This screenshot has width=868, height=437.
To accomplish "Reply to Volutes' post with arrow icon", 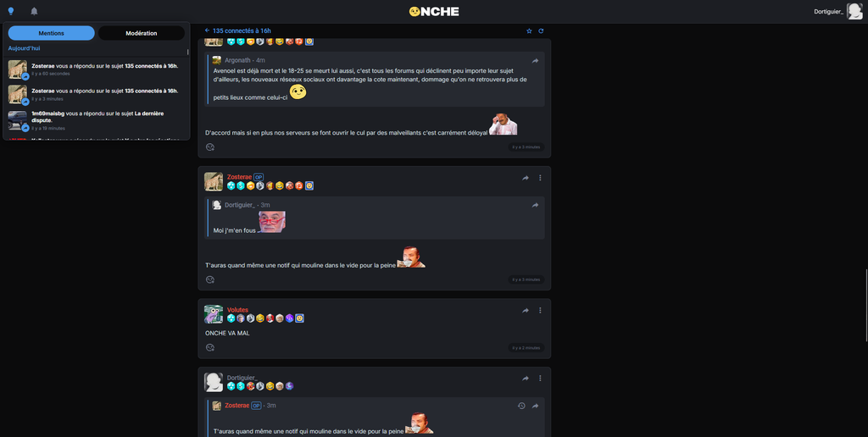I will pos(526,311).
